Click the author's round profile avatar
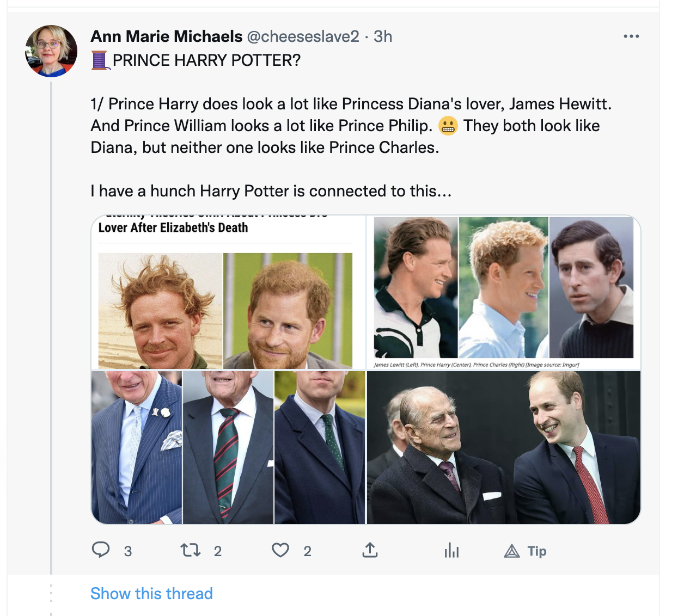684x616 pixels. click(51, 51)
